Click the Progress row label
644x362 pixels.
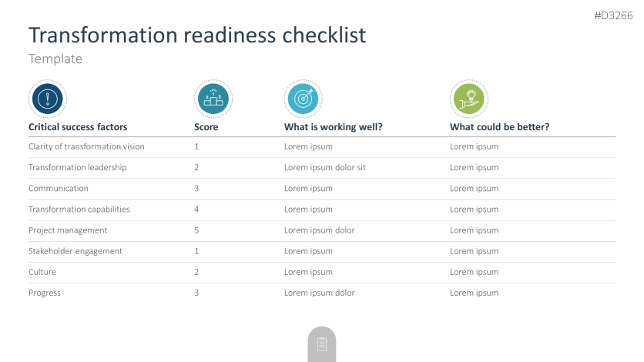(x=45, y=293)
